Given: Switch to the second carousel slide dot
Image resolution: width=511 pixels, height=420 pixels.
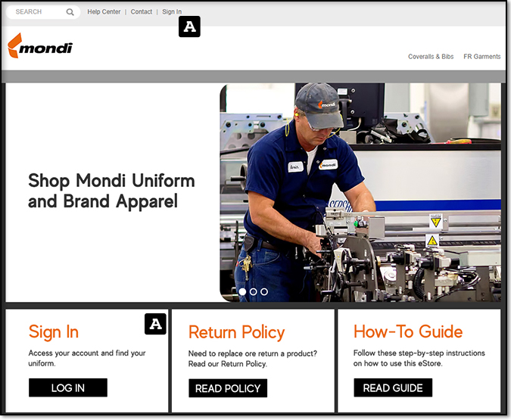Looking at the screenshot, I should (253, 291).
